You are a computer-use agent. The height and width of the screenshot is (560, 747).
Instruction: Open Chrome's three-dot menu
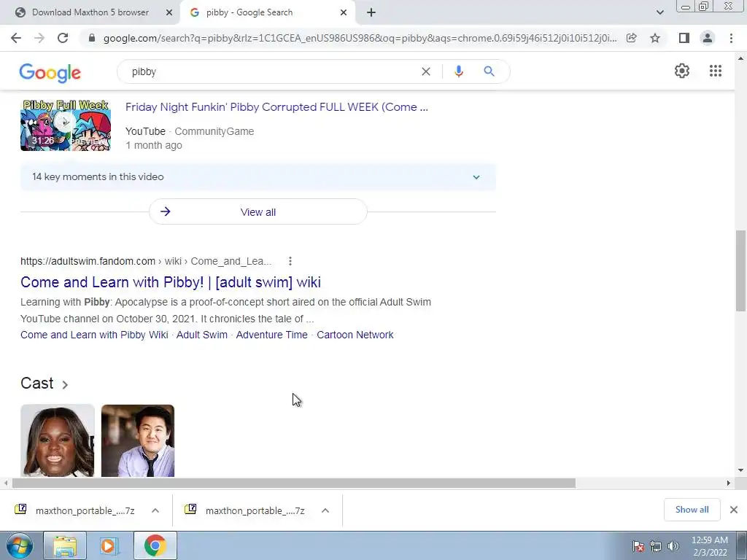coord(731,38)
